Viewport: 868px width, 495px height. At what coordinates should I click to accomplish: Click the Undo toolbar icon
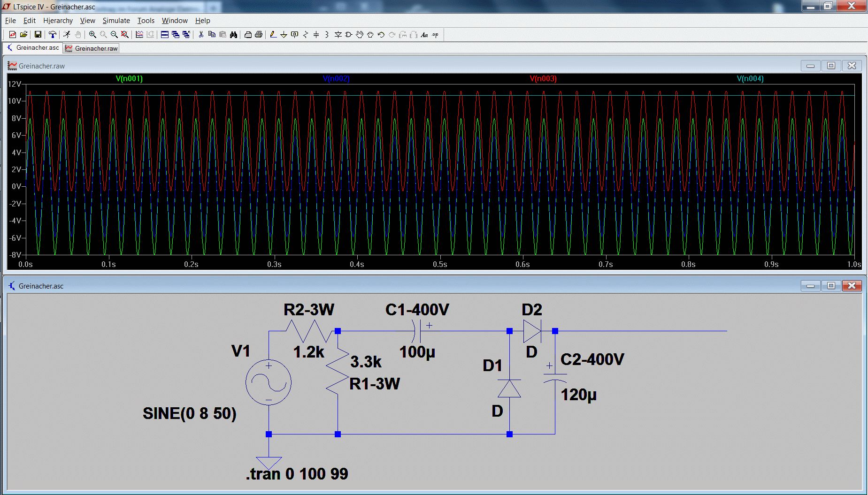381,35
